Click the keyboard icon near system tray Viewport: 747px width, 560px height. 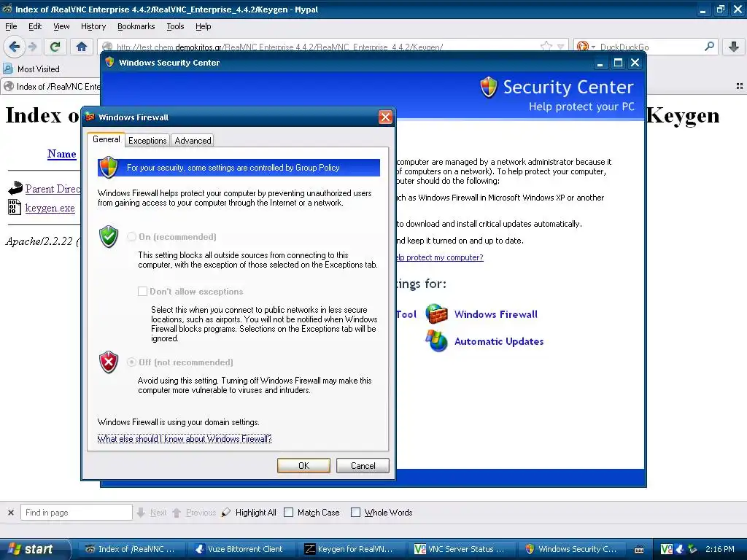(x=639, y=550)
